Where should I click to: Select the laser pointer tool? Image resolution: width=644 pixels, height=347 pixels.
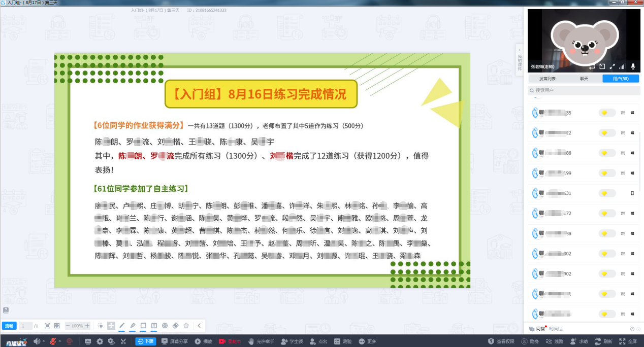(x=101, y=326)
